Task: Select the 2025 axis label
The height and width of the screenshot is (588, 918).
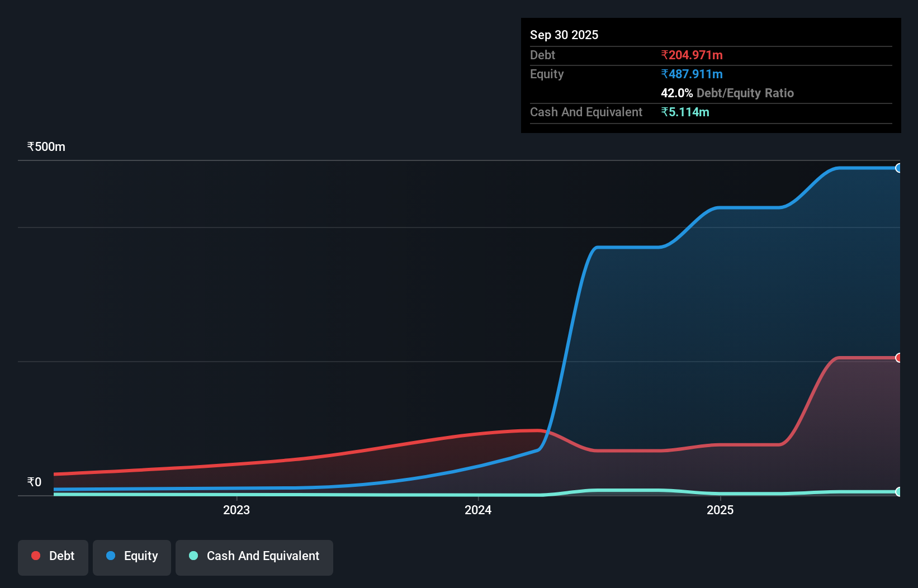Action: tap(720, 510)
